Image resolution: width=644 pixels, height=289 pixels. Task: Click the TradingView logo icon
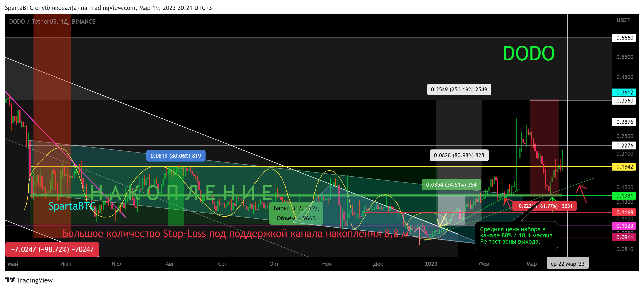click(x=10, y=280)
